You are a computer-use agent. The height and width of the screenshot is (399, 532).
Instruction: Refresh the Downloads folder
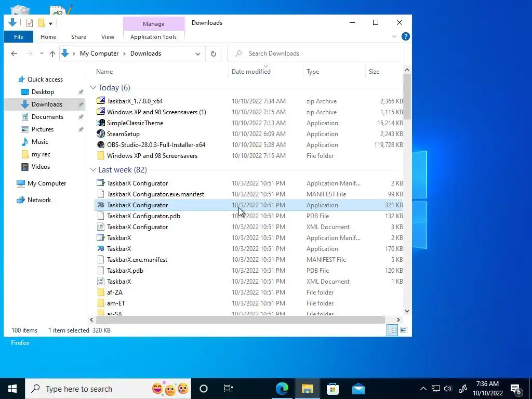pyautogui.click(x=214, y=54)
